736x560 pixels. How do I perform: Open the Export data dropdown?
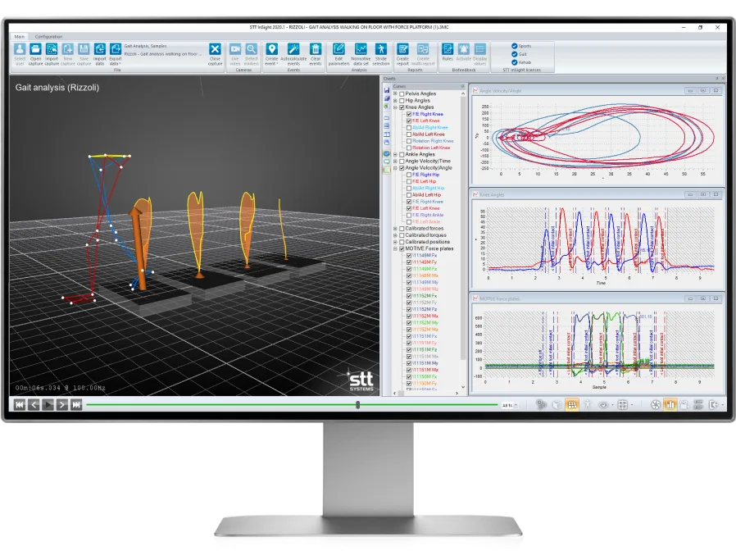tap(116, 52)
